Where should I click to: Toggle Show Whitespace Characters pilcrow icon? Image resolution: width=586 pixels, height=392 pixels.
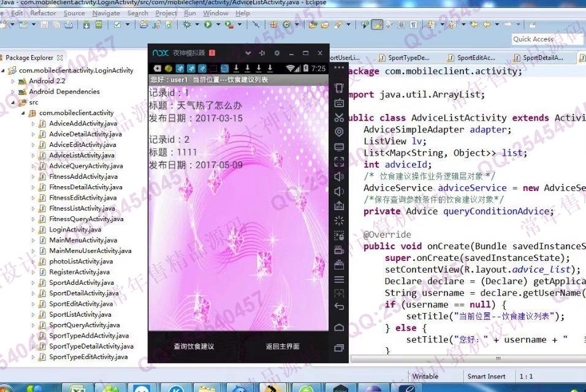point(413,25)
